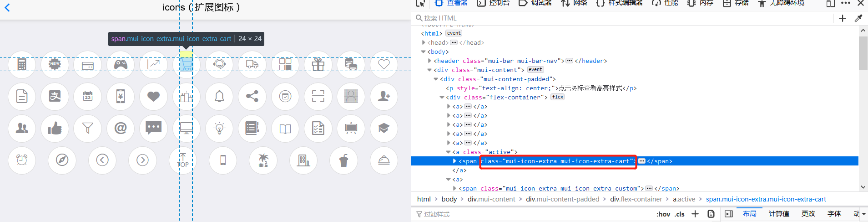Toggle responsive design mode icon

tap(831, 3)
